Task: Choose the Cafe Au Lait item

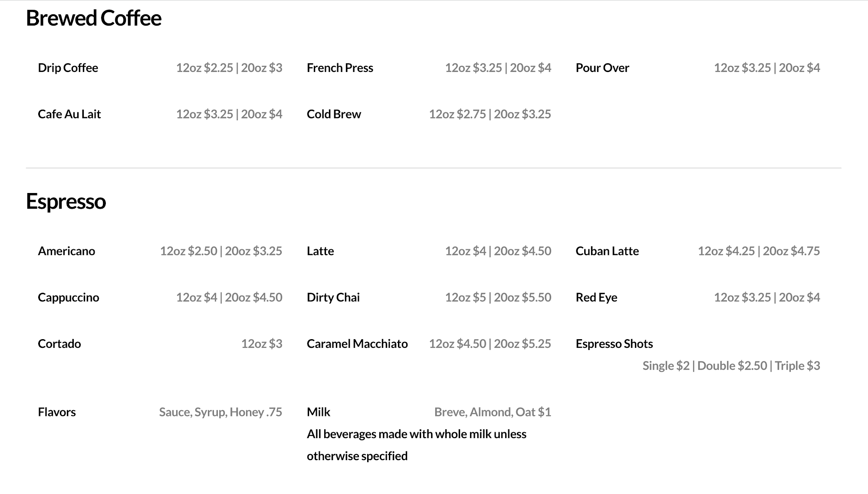Action: click(x=69, y=114)
